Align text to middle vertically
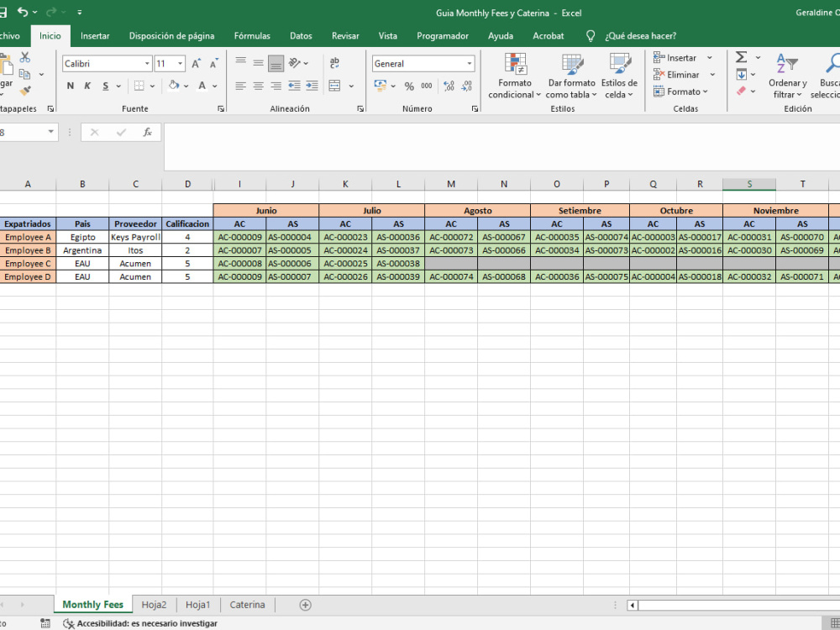Viewport: 840px width, 630px height. tap(258, 63)
